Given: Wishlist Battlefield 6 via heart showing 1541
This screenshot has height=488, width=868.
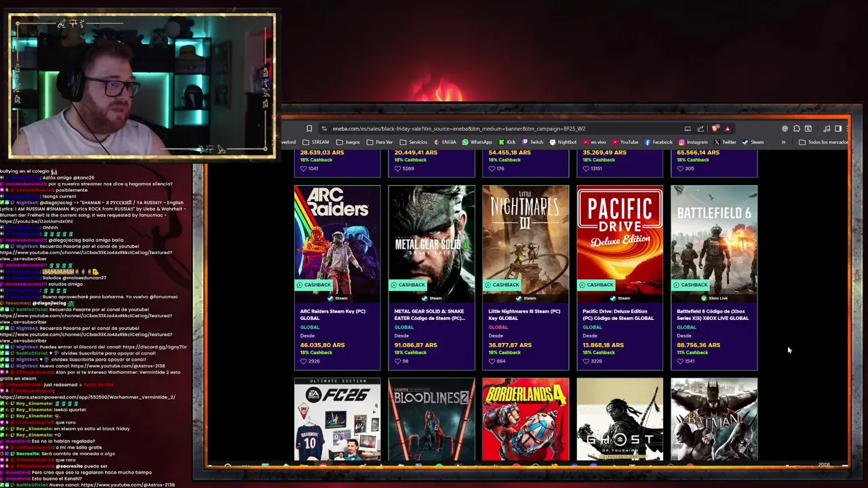Looking at the screenshot, I should [680, 361].
